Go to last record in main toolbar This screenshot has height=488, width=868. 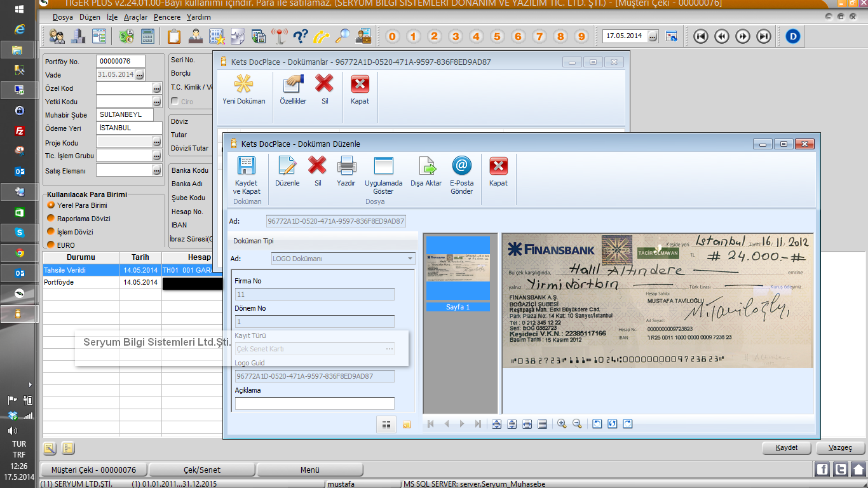pyautogui.click(x=764, y=36)
